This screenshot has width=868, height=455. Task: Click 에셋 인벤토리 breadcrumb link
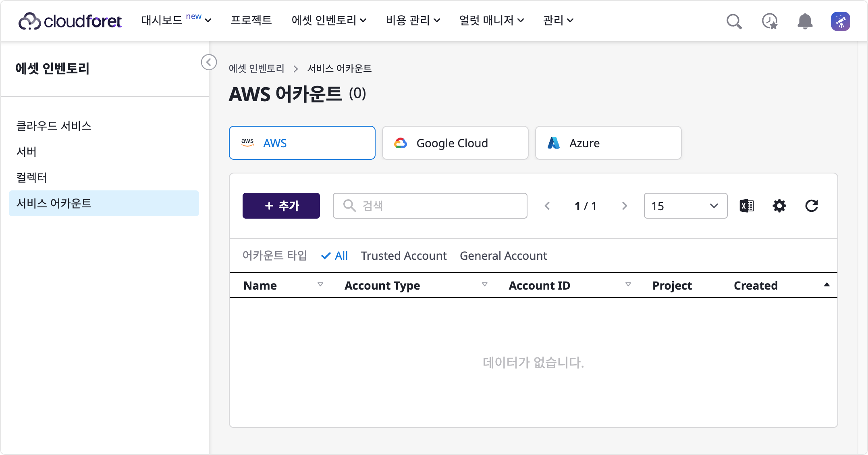[257, 69]
